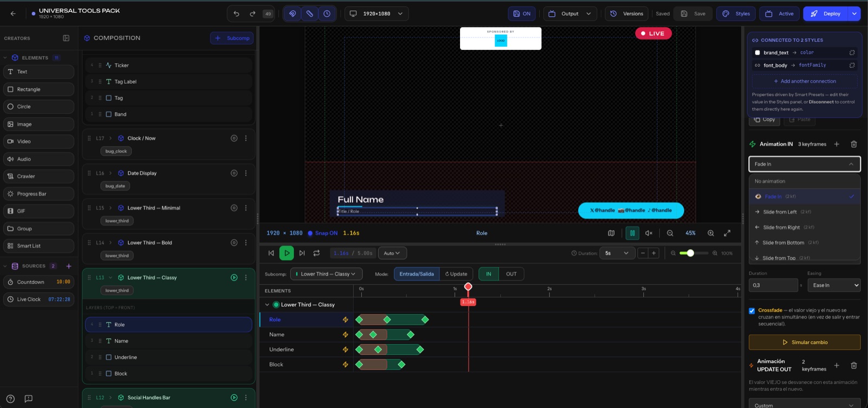Select the IN animation tab

click(488, 274)
